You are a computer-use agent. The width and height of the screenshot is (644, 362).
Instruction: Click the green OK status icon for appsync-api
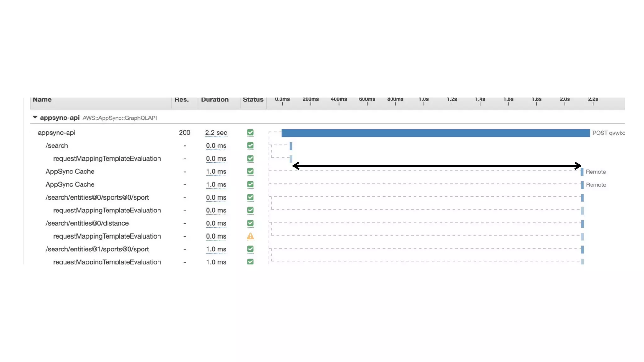click(250, 133)
